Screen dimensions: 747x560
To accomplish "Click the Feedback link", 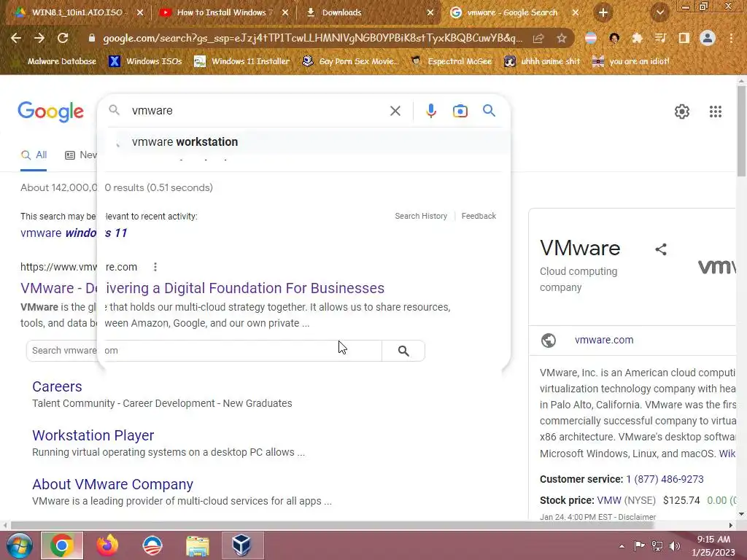I will click(x=479, y=216).
